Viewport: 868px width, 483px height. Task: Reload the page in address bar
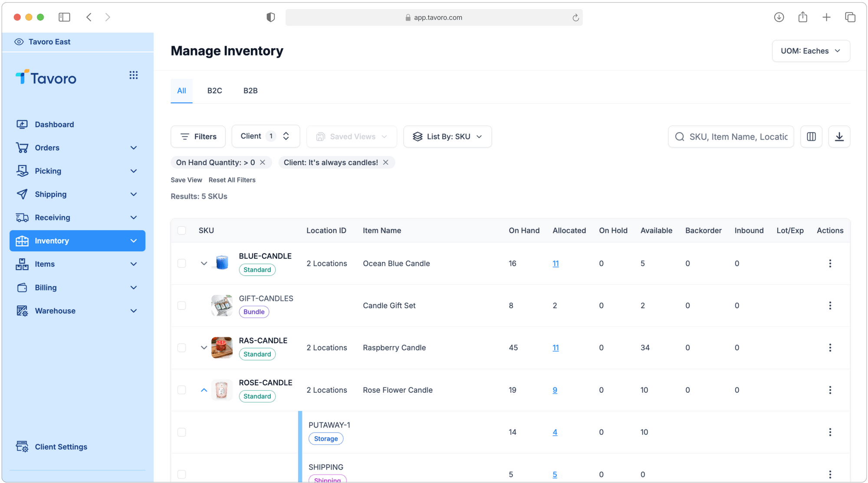click(x=575, y=17)
